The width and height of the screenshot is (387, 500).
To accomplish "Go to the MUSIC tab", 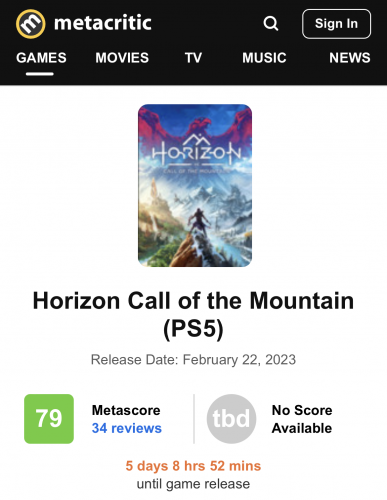I will tap(264, 58).
